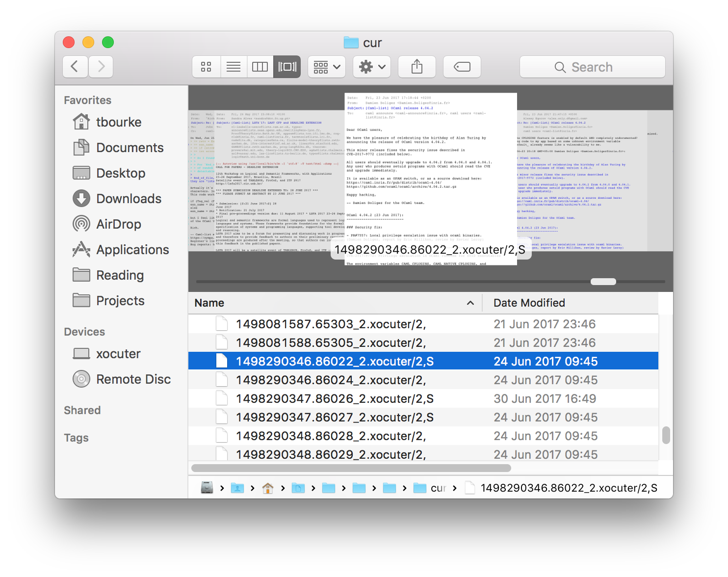
Task: Click the Cover Flow scrubber handle
Action: (x=603, y=282)
